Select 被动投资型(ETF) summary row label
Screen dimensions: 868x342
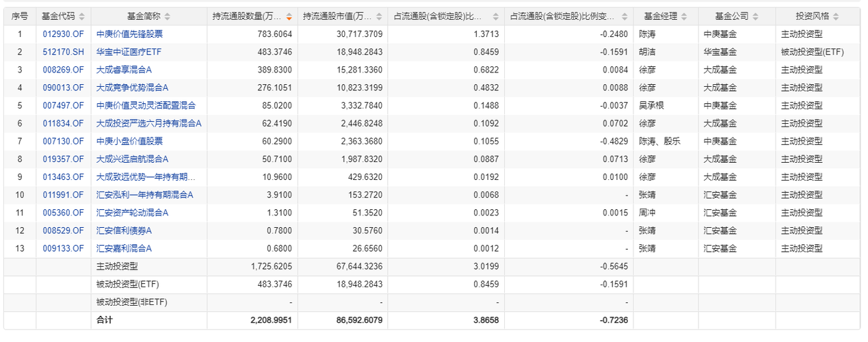tap(128, 284)
